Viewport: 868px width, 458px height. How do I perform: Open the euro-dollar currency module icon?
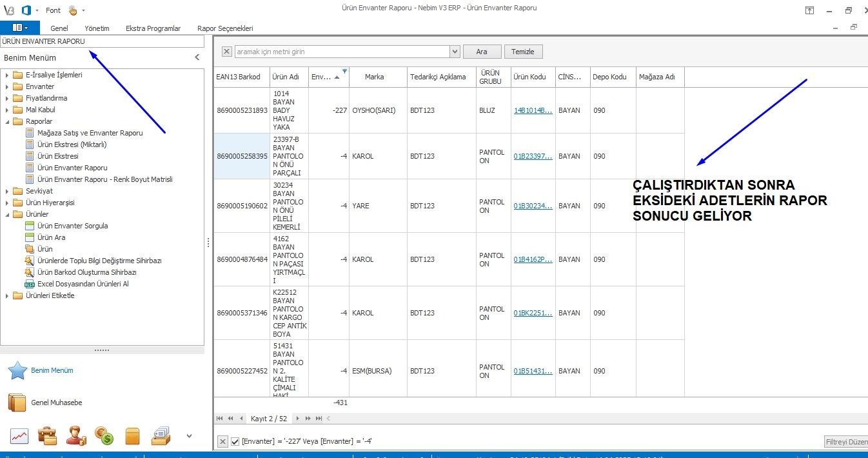tap(104, 436)
